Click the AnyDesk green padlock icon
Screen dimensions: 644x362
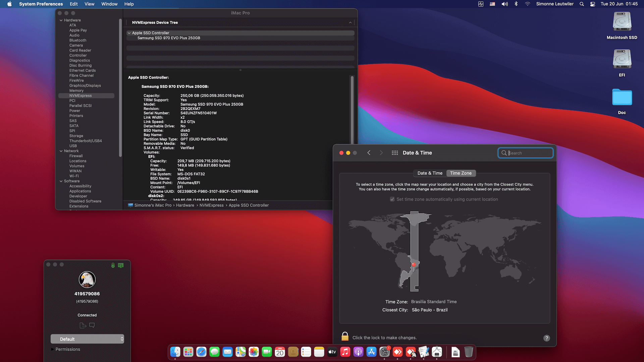(113, 265)
